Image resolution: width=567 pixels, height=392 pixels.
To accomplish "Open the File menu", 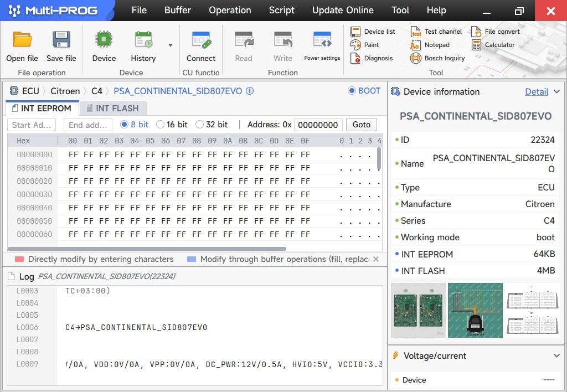I will pos(139,10).
